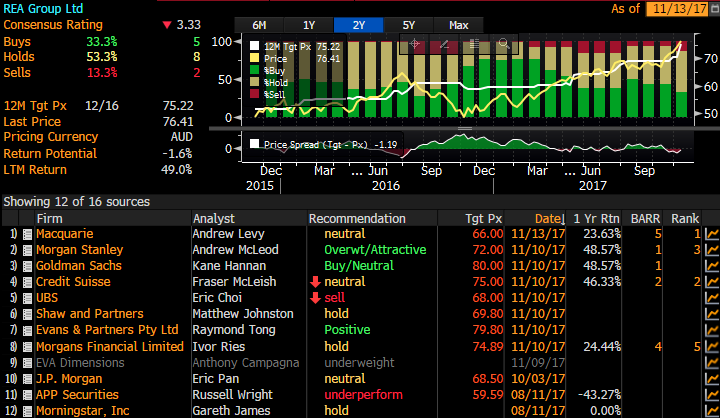Click the tan %Hold legend swatch

(x=254, y=82)
